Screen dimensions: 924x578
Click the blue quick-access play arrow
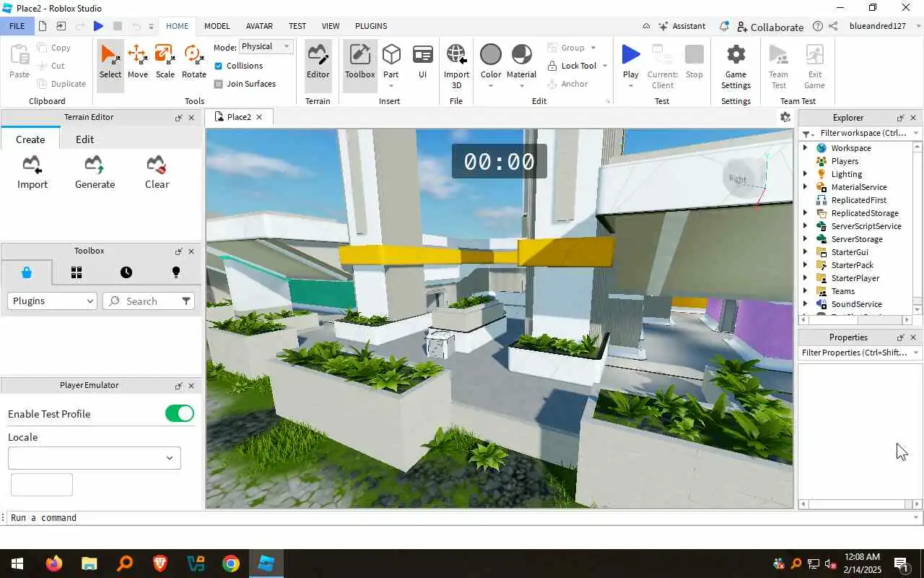pyautogui.click(x=99, y=26)
